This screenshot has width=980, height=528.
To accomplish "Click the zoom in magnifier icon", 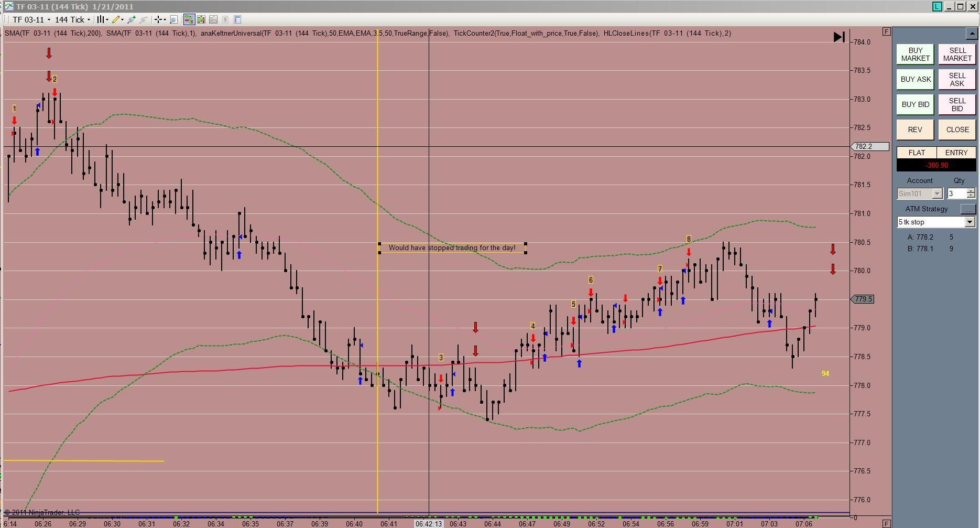I will [132, 20].
